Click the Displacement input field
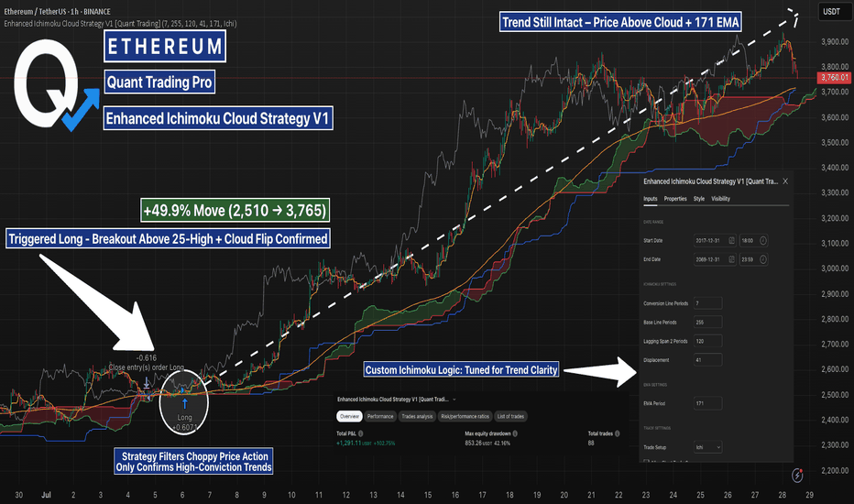This screenshot has width=854, height=504. click(708, 359)
